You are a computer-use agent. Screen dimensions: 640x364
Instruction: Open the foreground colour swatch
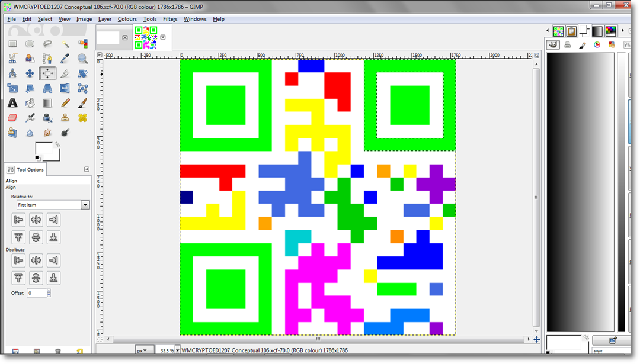(x=44, y=149)
